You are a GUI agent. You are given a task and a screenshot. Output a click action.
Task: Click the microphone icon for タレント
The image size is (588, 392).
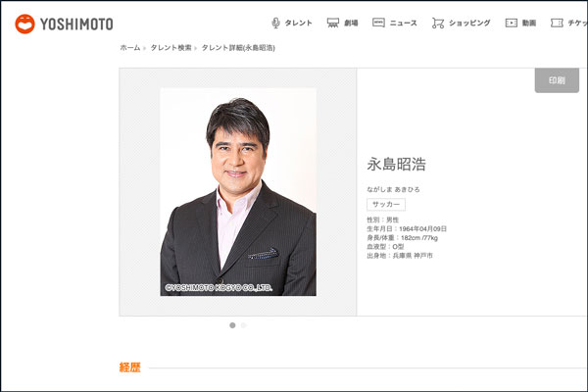[x=275, y=23]
